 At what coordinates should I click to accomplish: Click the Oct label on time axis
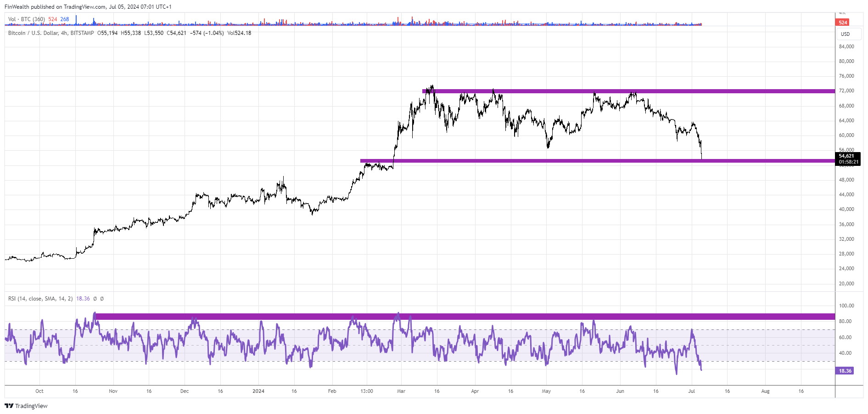(39, 391)
